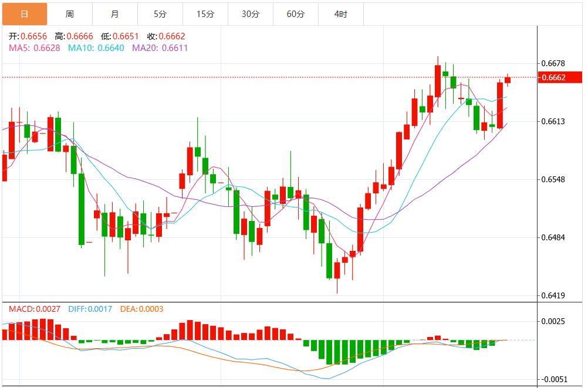Select the 15分 timeframe tab
The image size is (588, 388).
click(x=205, y=14)
